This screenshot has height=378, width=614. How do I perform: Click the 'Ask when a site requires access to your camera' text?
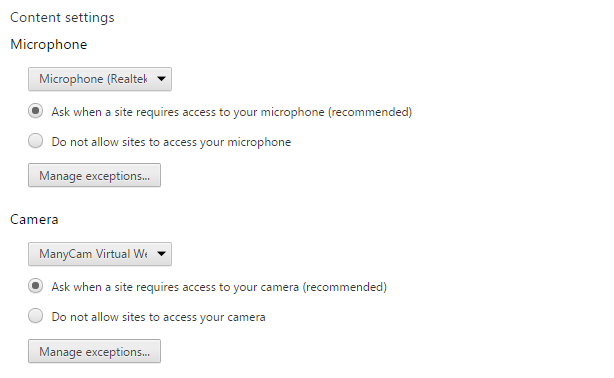coord(175,287)
